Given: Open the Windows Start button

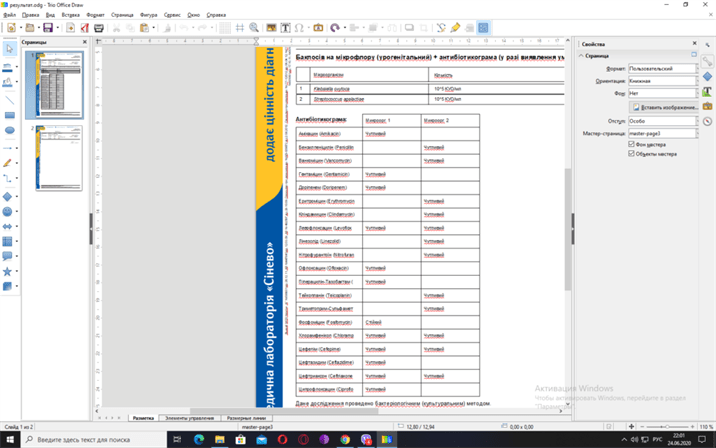Looking at the screenshot, I should tap(10, 439).
